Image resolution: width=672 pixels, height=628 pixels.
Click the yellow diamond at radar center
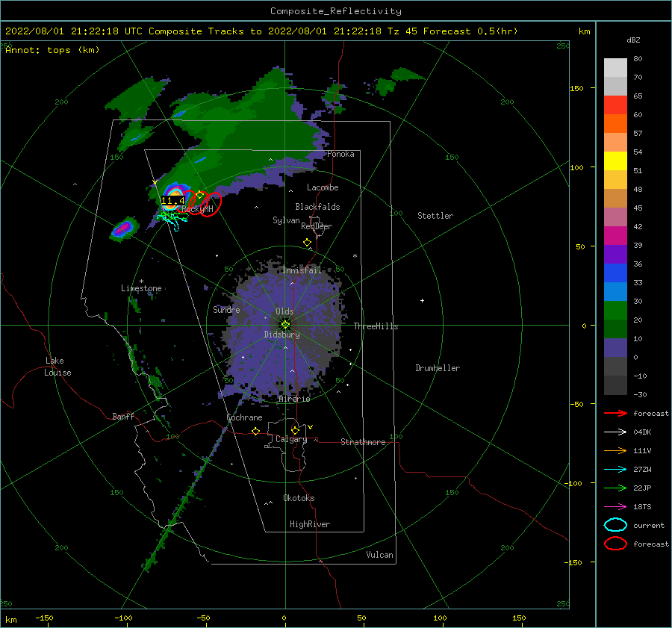(x=285, y=325)
